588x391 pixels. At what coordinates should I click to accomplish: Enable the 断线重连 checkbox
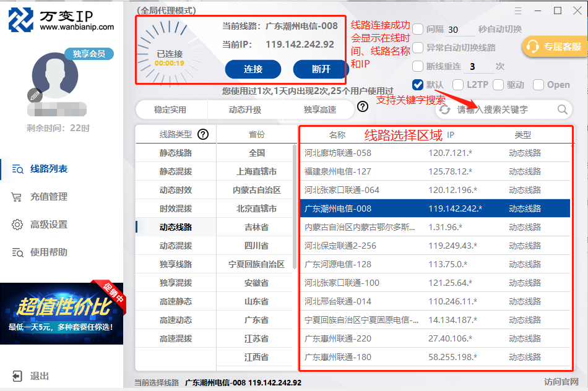pyautogui.click(x=418, y=66)
